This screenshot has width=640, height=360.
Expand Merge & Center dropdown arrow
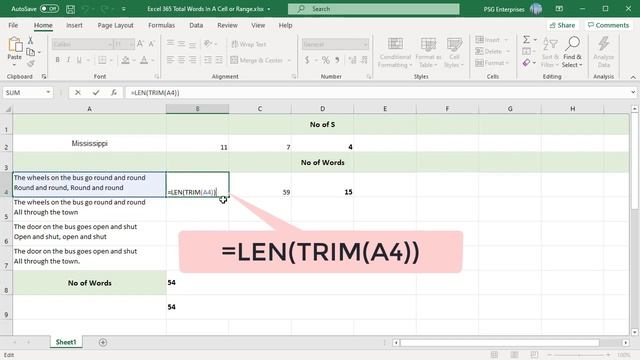point(289,60)
